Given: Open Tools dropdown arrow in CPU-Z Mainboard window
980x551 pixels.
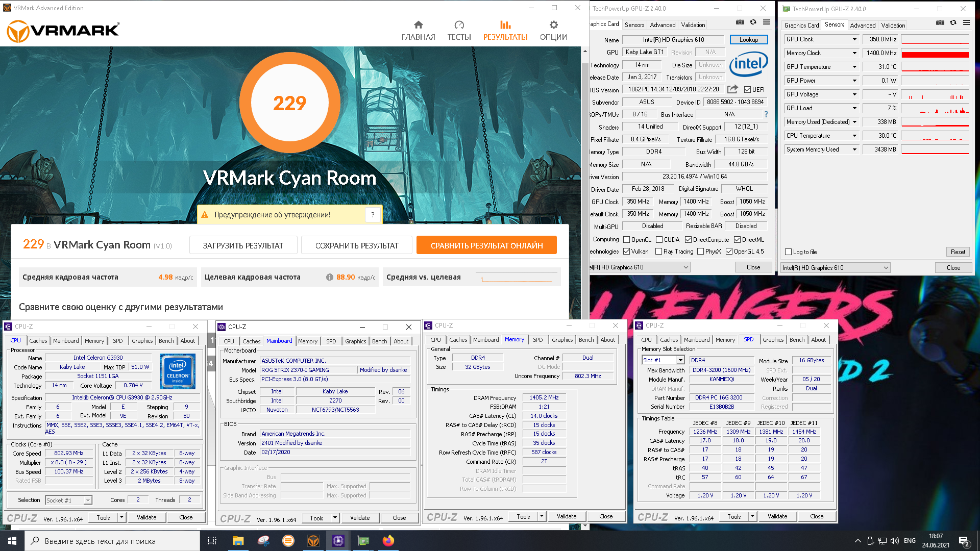Looking at the screenshot, I should 335,518.
